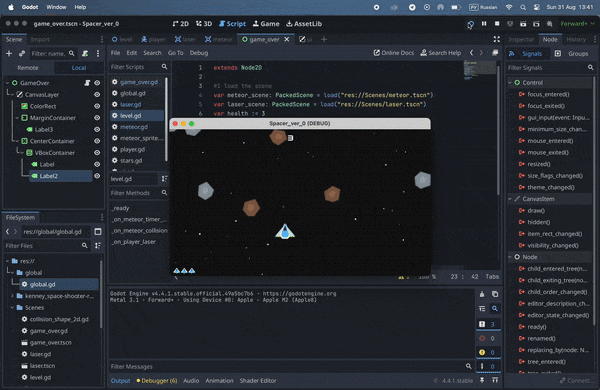Add a new child node plus icon
The width and height of the screenshot is (600, 390).
pos(9,54)
